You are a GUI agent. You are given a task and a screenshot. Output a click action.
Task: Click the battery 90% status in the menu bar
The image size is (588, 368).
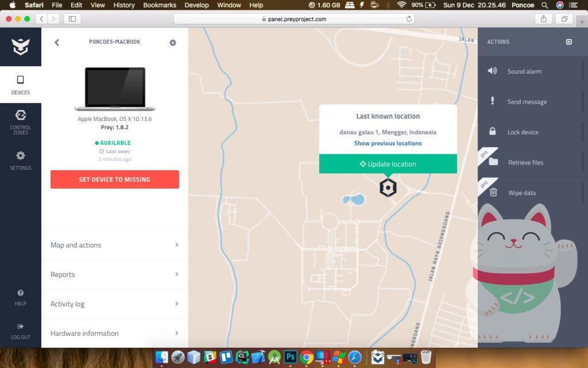point(423,5)
